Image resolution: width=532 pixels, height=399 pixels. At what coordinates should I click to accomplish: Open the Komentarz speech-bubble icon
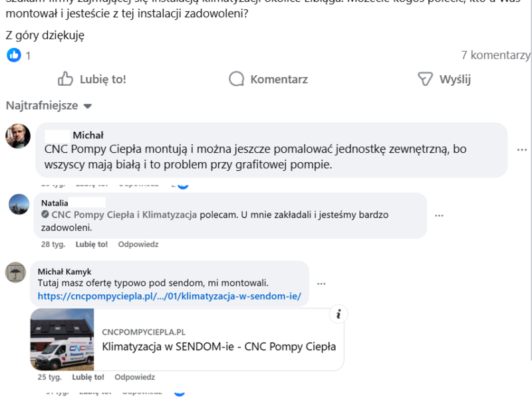tap(236, 78)
